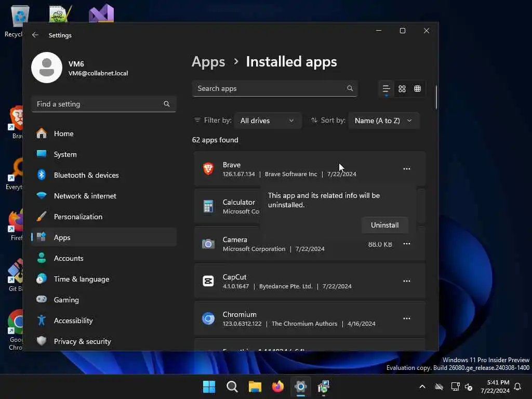Open the Windows Start menu
532x399 pixels.
coord(209,387)
